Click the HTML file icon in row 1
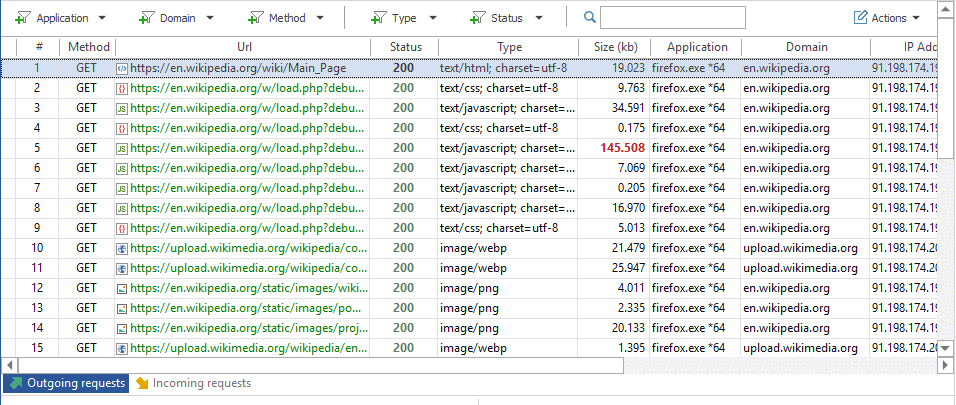Screen dimensions: 956x405 (122, 68)
